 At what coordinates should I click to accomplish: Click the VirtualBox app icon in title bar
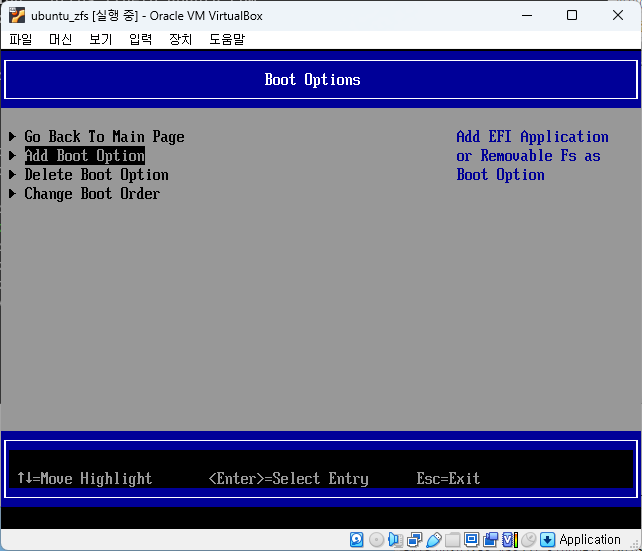click(16, 15)
